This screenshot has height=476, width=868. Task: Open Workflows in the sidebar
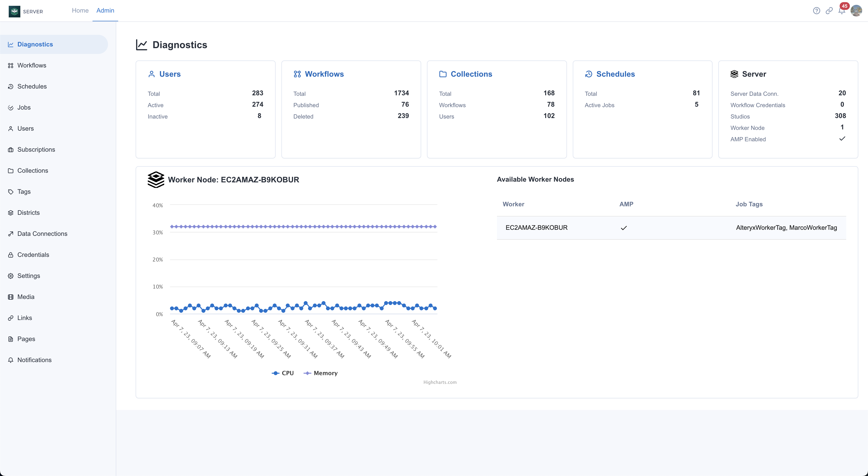32,65
